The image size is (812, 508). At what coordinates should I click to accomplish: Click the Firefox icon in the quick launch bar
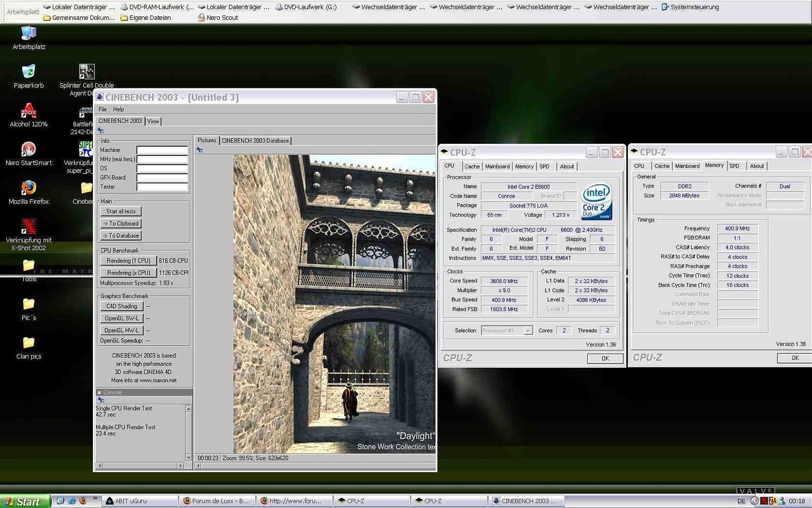(83, 500)
